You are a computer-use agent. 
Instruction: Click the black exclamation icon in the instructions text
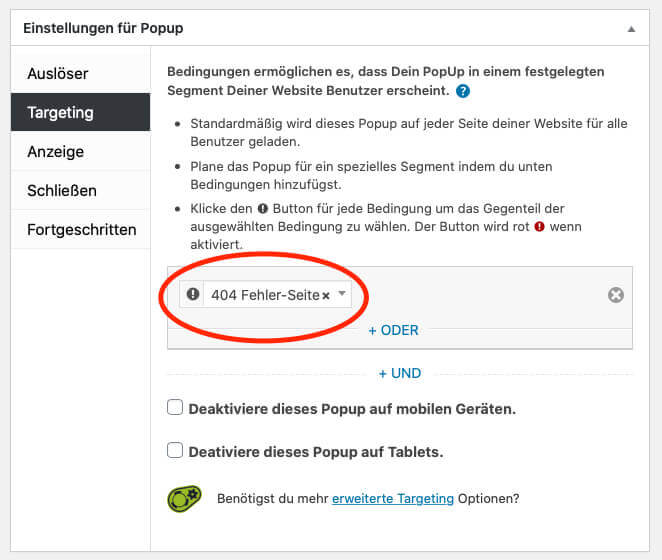(x=263, y=209)
